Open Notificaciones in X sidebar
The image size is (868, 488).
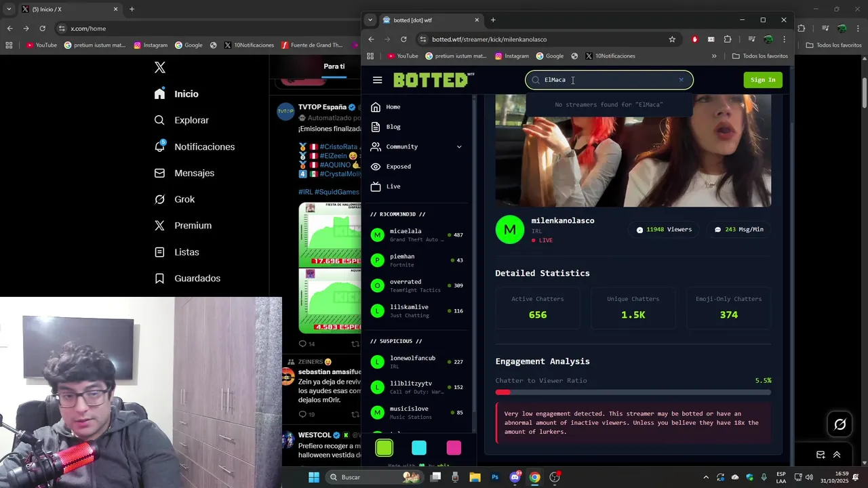coord(195,146)
